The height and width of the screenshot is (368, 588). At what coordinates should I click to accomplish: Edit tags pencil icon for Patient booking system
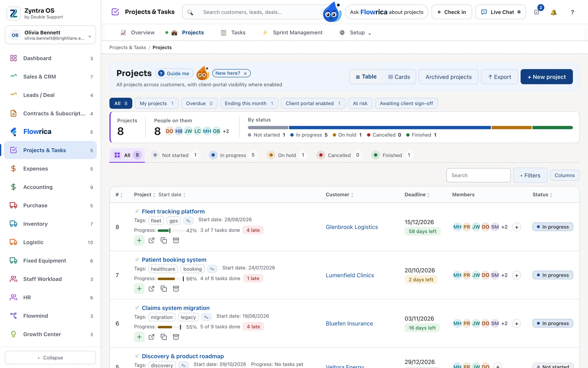pos(212,269)
